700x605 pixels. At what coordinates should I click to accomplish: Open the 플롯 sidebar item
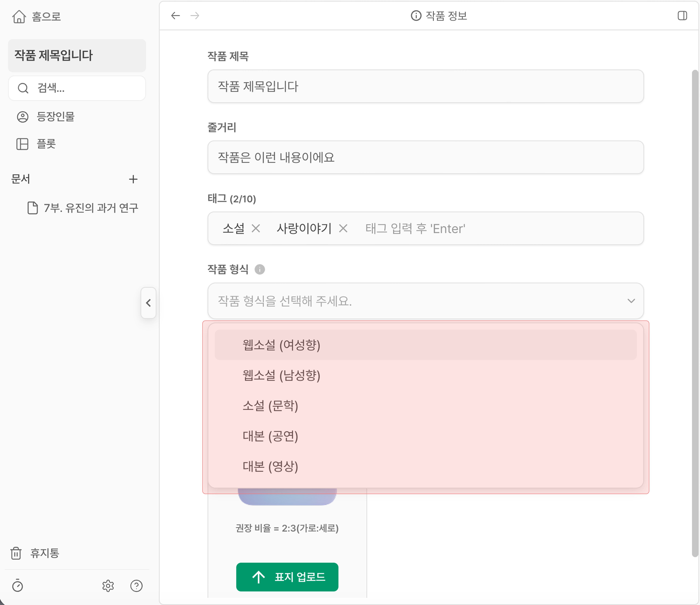[77, 144]
